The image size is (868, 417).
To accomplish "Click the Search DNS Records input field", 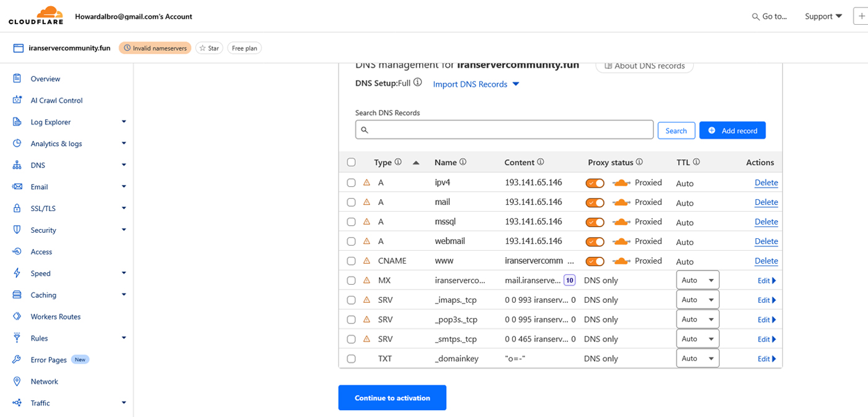I will coord(504,130).
